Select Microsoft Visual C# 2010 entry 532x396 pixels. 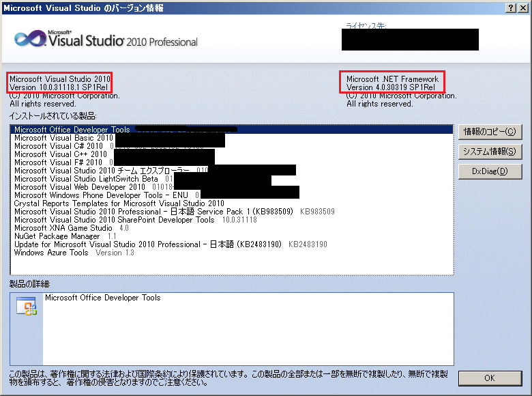(58, 146)
